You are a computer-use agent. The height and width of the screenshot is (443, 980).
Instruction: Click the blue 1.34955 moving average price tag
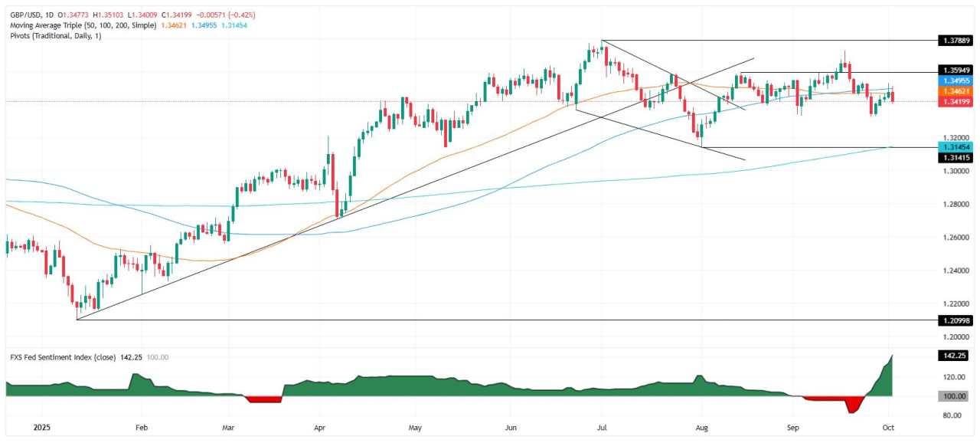point(958,80)
